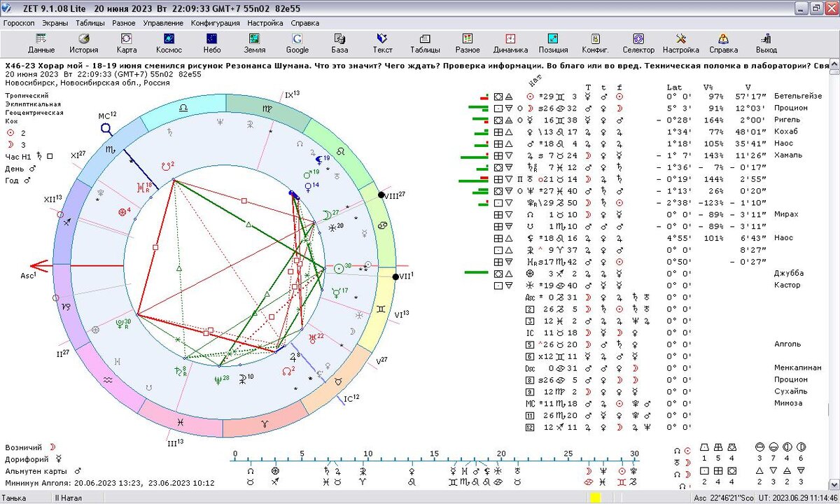Screen dimensions: 840x504
Task: Click the Новосибирск location line
Action: tap(87, 82)
